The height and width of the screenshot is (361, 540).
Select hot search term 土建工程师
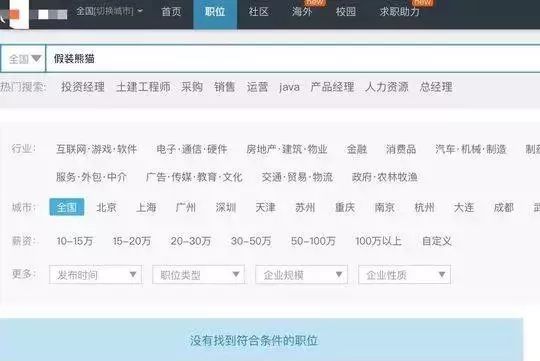143,87
